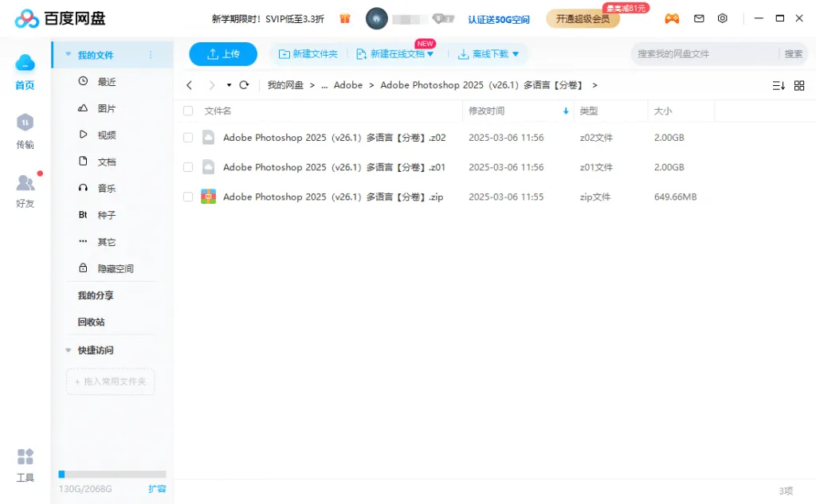Click the 649.66MB size value

pos(676,197)
